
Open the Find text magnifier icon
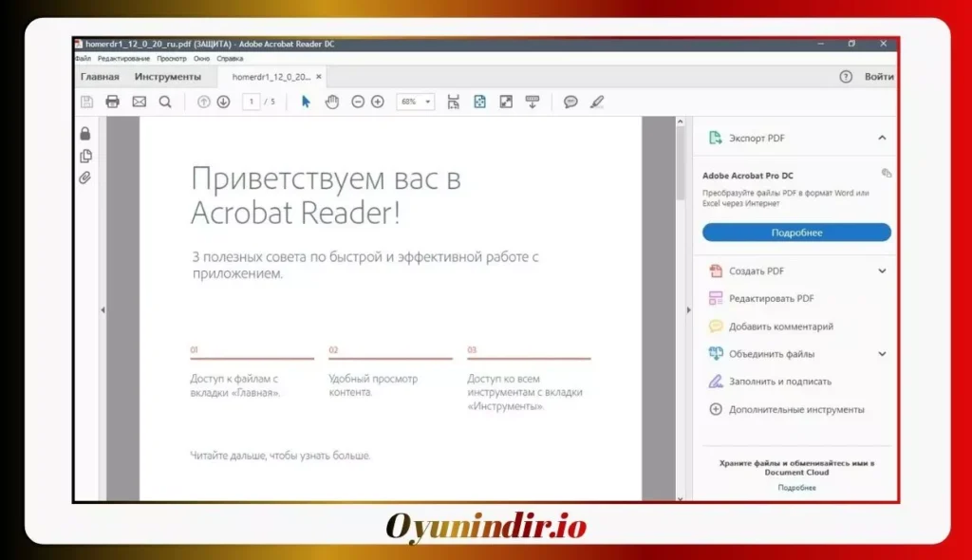(x=165, y=102)
